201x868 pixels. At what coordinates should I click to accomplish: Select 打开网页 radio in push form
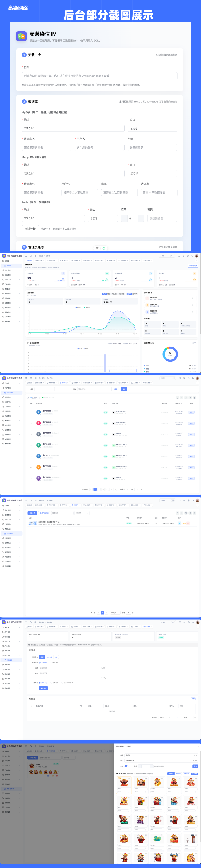pyautogui.click(x=54, y=683)
